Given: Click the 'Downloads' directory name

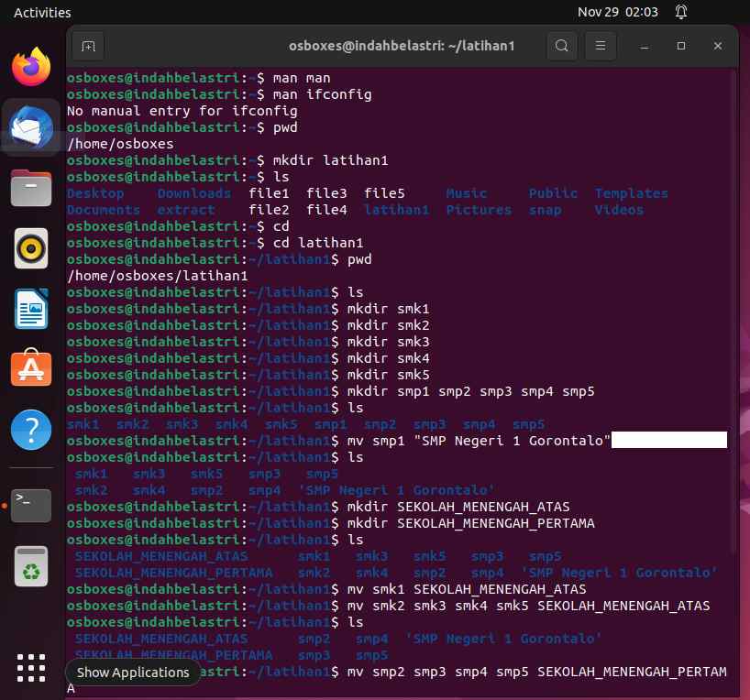Looking at the screenshot, I should click(194, 193).
